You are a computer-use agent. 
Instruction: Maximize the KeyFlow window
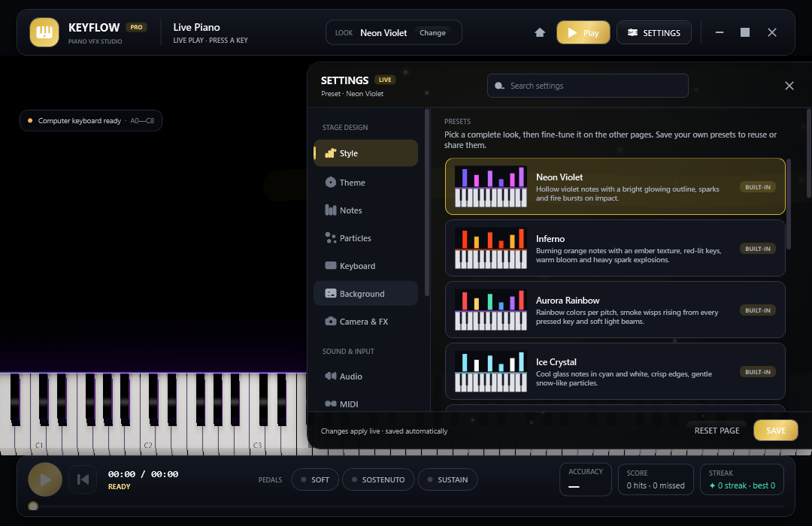coord(745,32)
